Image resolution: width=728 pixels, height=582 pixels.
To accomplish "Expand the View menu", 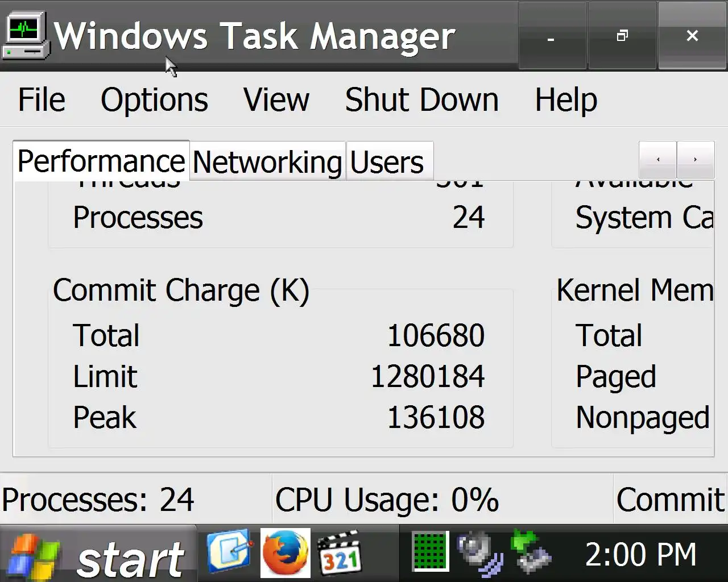I will [276, 100].
